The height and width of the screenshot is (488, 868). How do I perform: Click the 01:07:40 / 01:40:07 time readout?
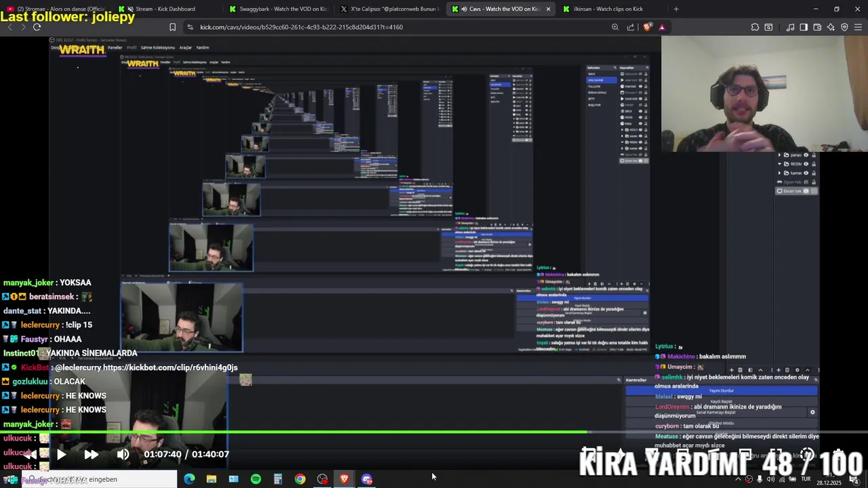tap(186, 454)
